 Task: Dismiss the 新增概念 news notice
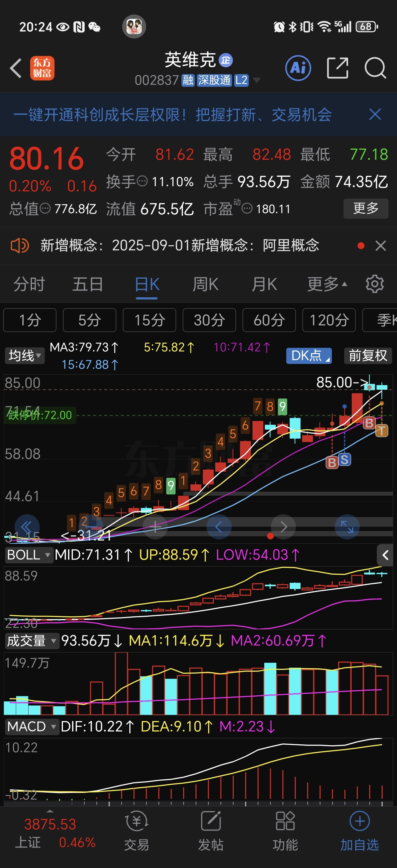[381, 246]
